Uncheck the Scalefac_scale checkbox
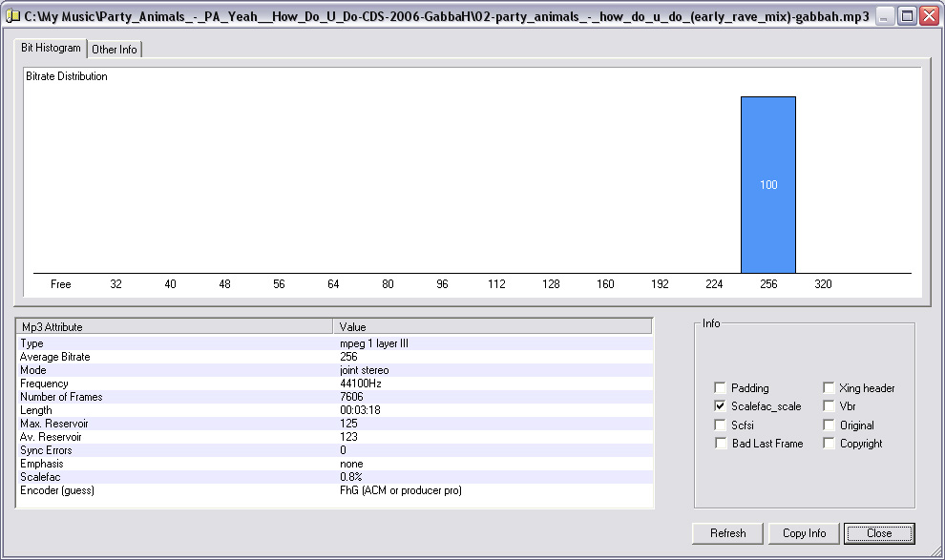Image resolution: width=945 pixels, height=560 pixels. click(720, 406)
